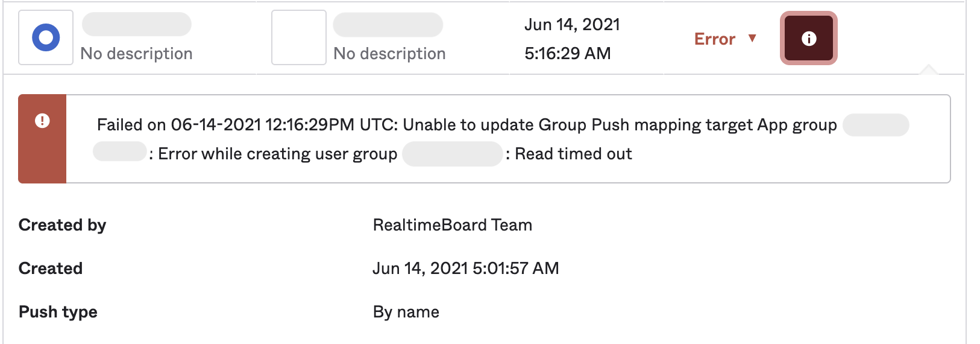Click the 5:16:29 AM timestamp
Screen dimensions: 980x344
tap(567, 54)
